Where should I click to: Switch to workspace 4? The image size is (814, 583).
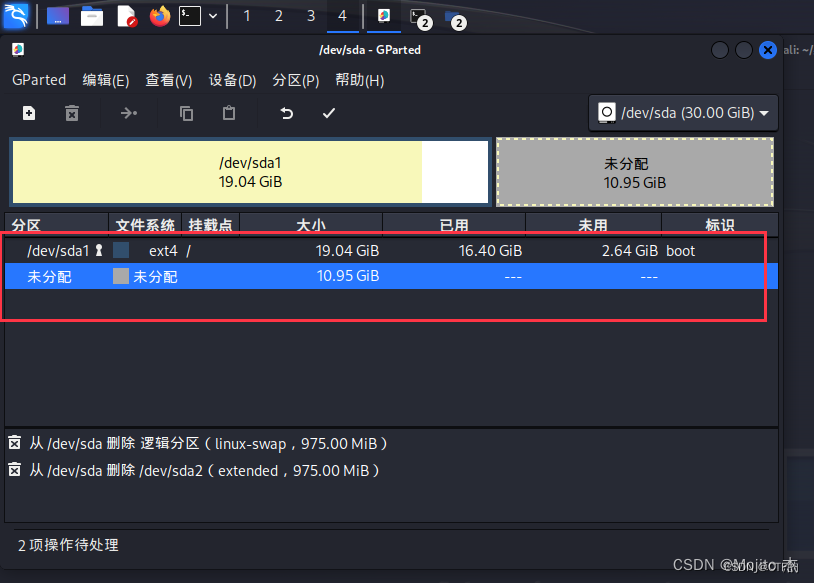pos(342,16)
